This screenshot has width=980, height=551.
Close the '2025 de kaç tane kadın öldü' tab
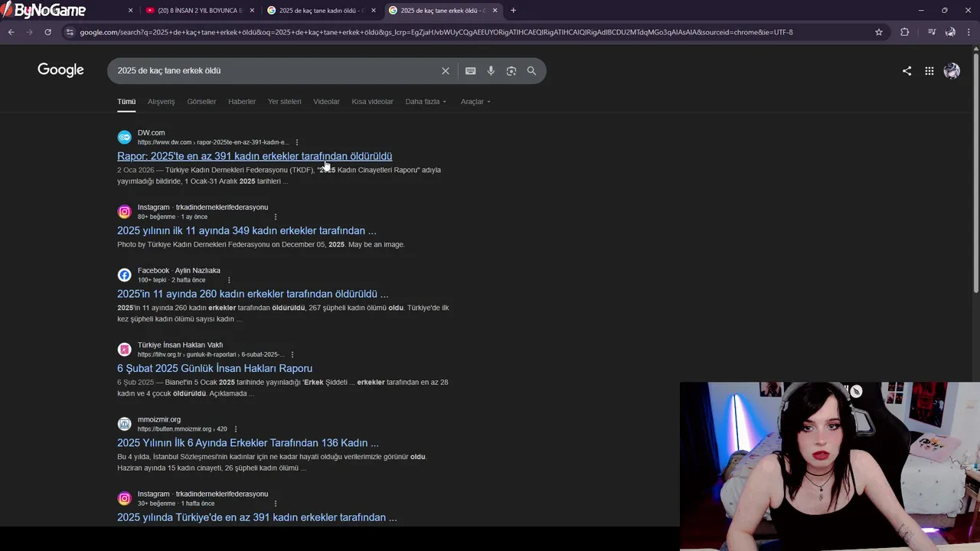point(374,11)
